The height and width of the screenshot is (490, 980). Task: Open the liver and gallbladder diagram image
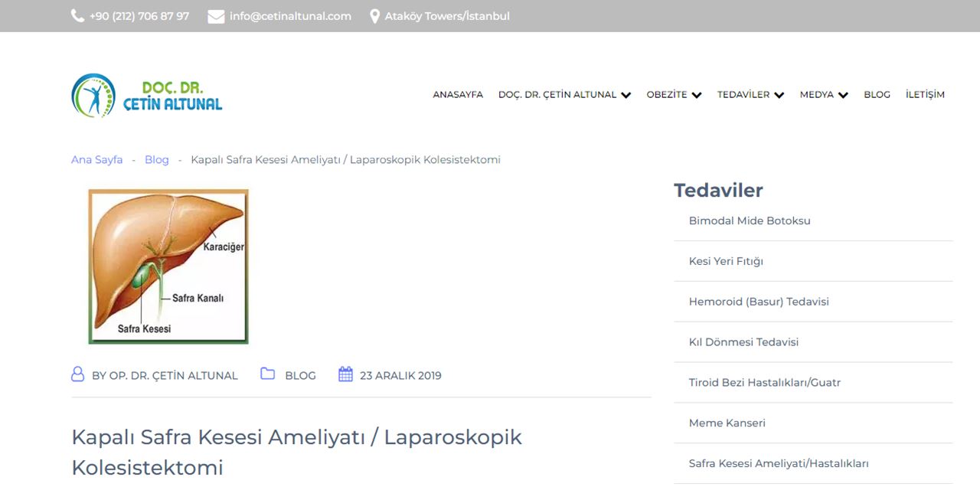pos(168,266)
